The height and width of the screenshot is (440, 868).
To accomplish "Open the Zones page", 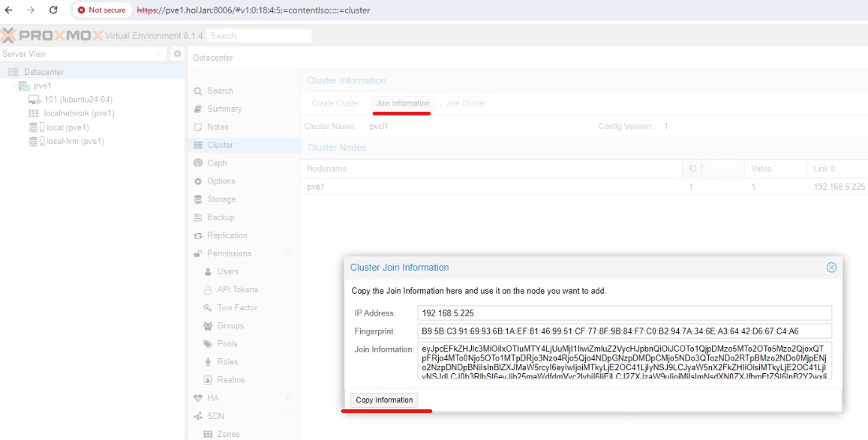I will coord(228,434).
